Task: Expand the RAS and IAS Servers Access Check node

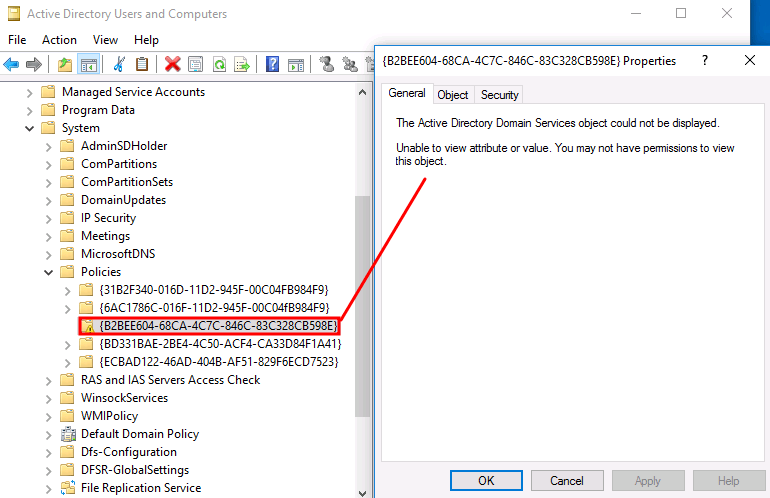Action: [48, 381]
